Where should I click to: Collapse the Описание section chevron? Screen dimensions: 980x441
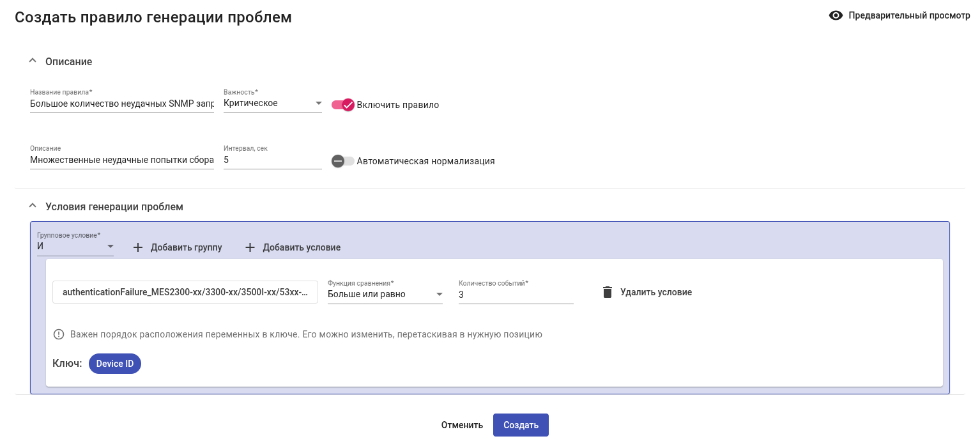tap(33, 61)
